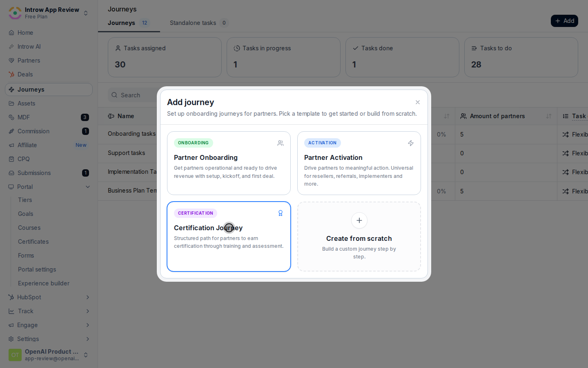
Task: Click the Journeys icon in the sidebar
Action: pos(11,90)
